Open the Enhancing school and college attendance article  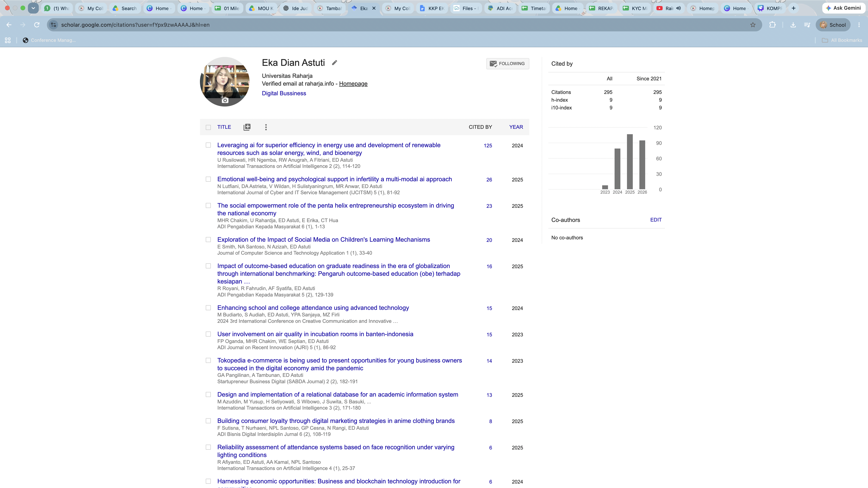[x=313, y=308]
